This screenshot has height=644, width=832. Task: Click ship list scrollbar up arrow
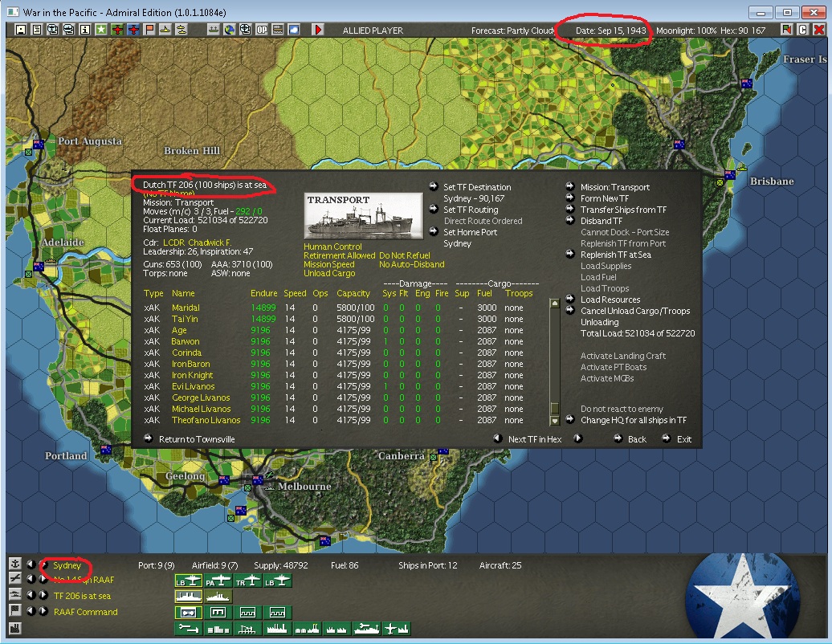pos(554,304)
